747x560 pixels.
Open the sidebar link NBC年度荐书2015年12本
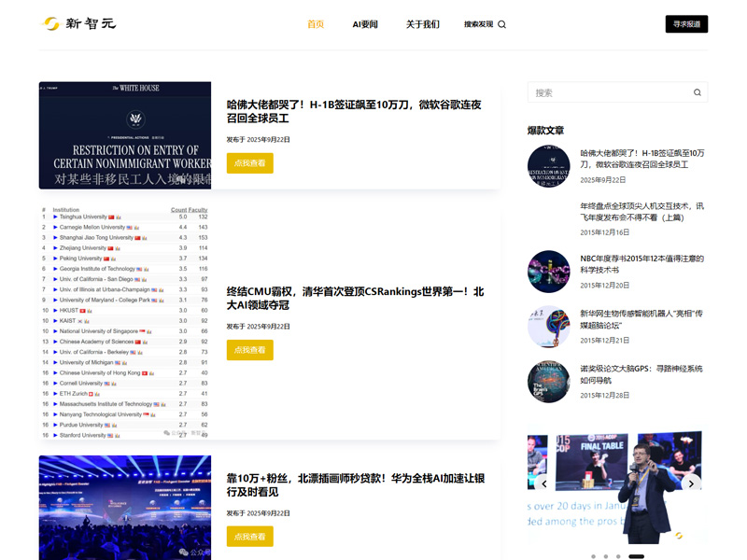(641, 264)
